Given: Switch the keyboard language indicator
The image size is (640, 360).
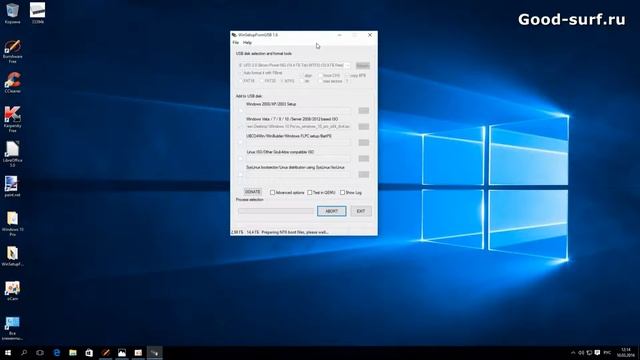Looking at the screenshot, I should pos(607,353).
